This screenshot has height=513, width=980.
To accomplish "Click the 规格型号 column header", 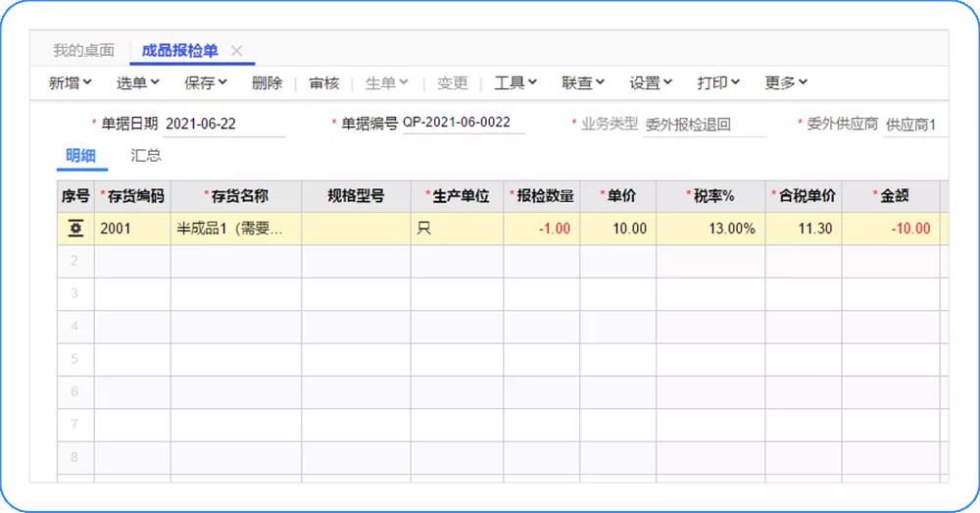I will tap(357, 196).
